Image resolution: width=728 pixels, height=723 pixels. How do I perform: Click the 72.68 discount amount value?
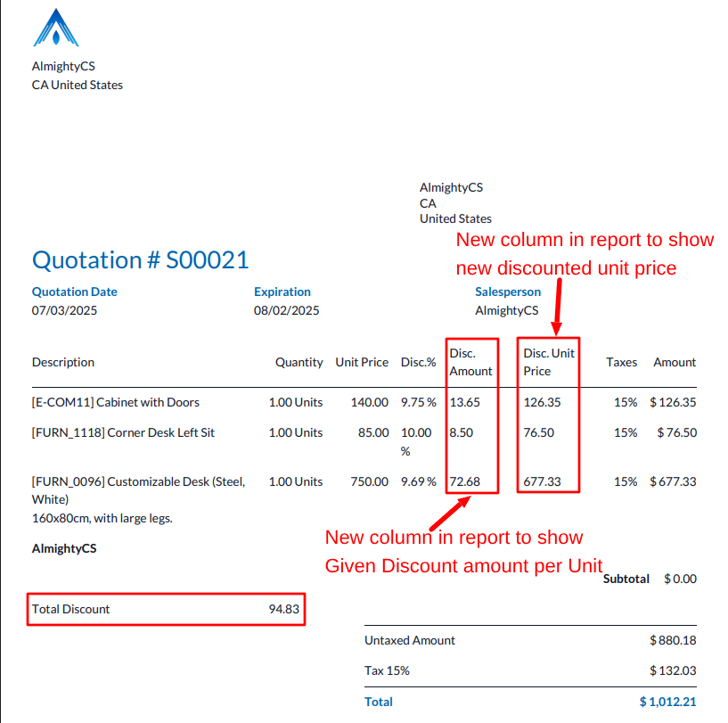[x=464, y=481]
